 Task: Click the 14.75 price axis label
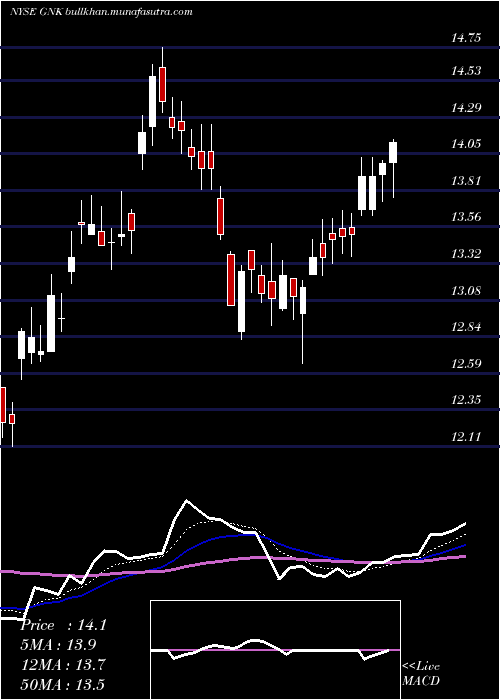click(x=466, y=38)
